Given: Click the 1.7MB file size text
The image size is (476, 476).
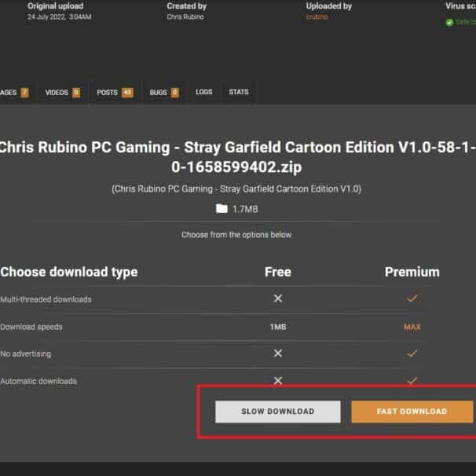Looking at the screenshot, I should pos(245,209).
